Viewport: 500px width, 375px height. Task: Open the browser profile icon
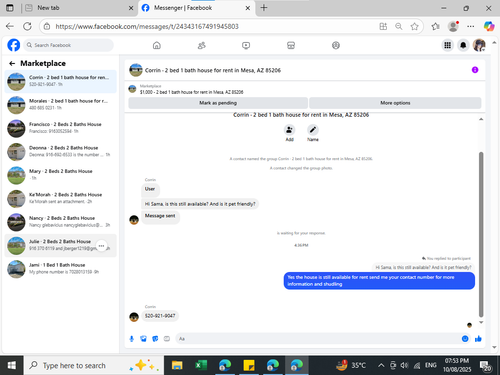[x=453, y=26]
